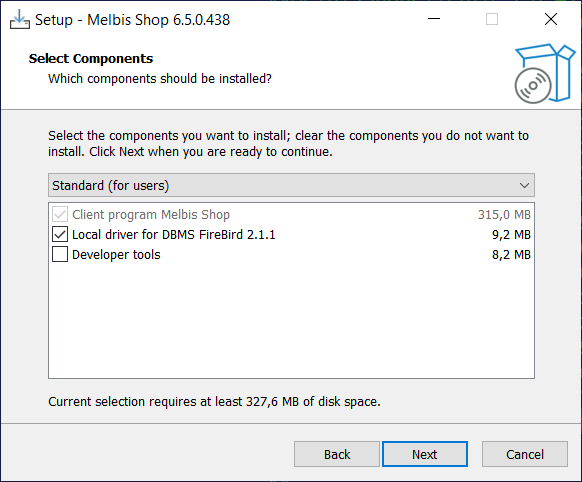Cancel the installation

(525, 454)
